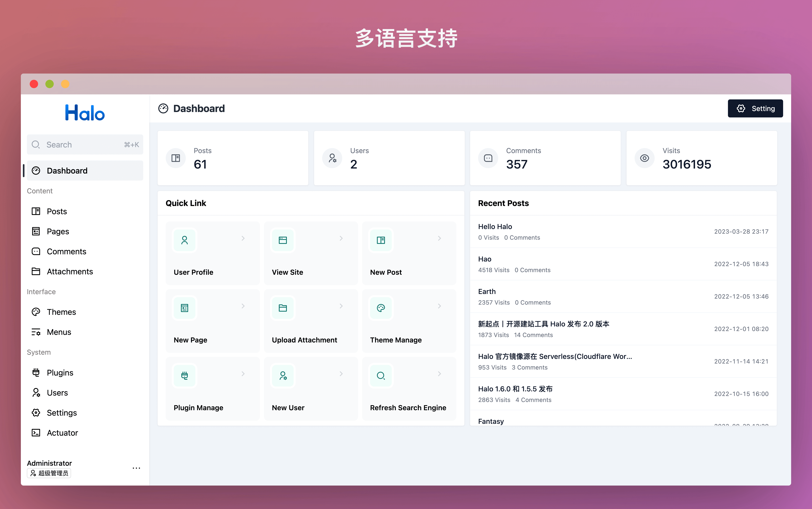This screenshot has width=812, height=509.
Task: Open the Hello Halo recent post
Action: pos(495,227)
